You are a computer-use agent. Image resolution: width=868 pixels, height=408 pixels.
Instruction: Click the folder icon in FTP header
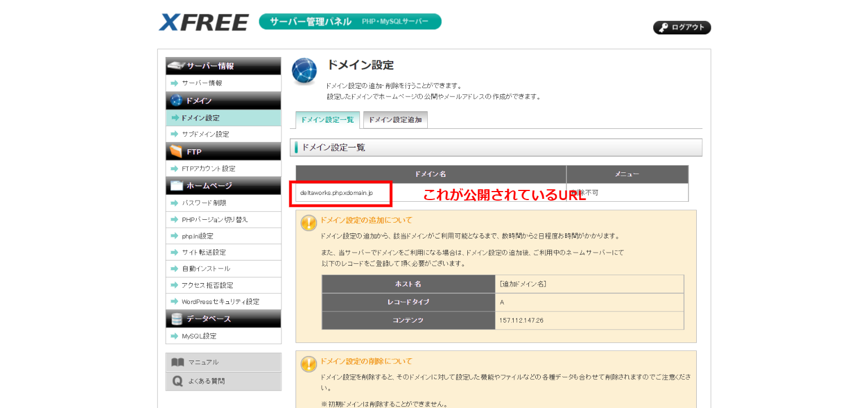tap(176, 151)
